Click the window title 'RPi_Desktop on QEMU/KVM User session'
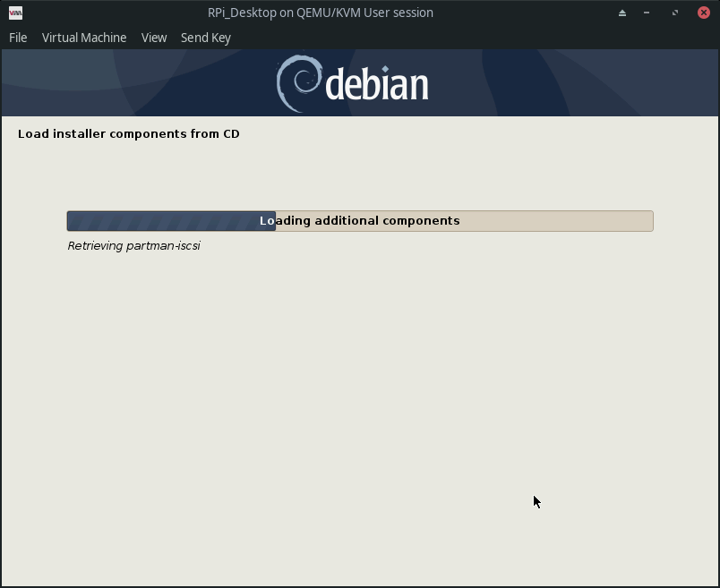This screenshot has width=720, height=588. pyautogui.click(x=321, y=13)
